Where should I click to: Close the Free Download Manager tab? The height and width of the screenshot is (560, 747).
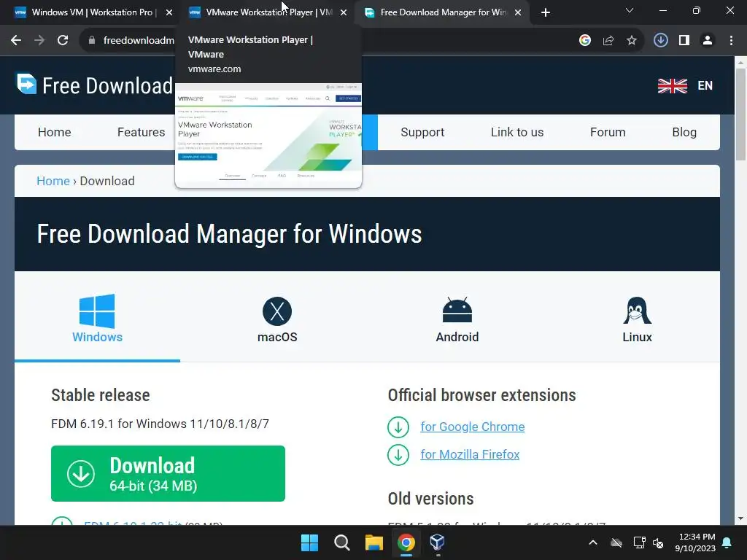518,13
